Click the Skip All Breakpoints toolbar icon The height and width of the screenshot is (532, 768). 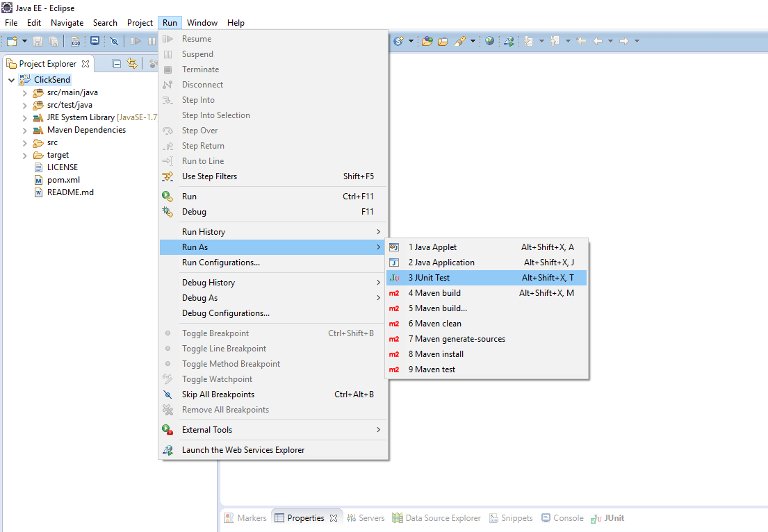point(114,42)
